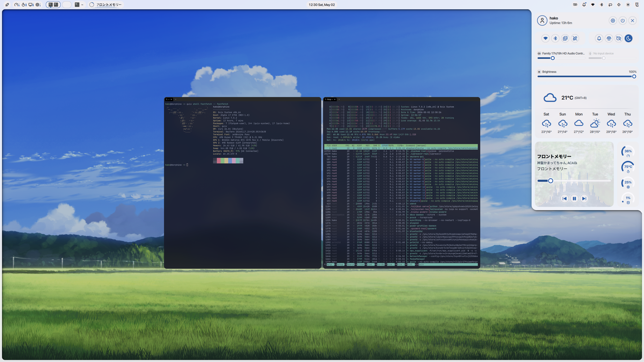Click the 75°C temperature gauge

[x=628, y=167]
